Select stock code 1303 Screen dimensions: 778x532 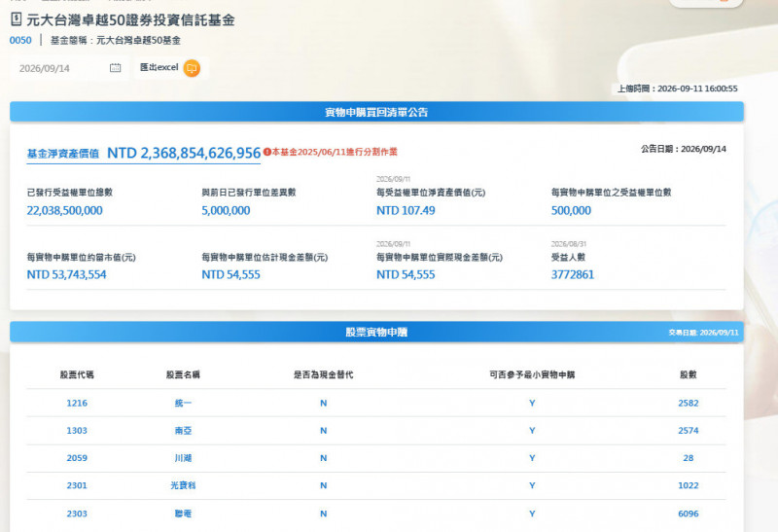coord(77,430)
